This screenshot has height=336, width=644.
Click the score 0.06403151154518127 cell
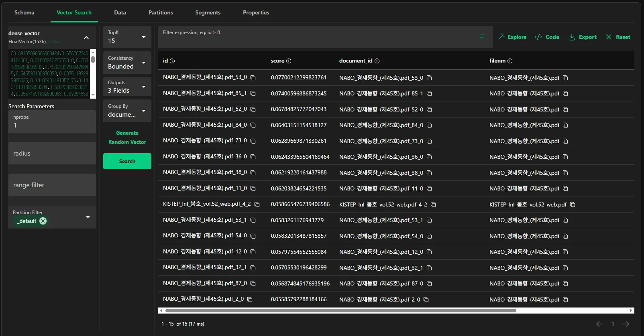(x=299, y=125)
